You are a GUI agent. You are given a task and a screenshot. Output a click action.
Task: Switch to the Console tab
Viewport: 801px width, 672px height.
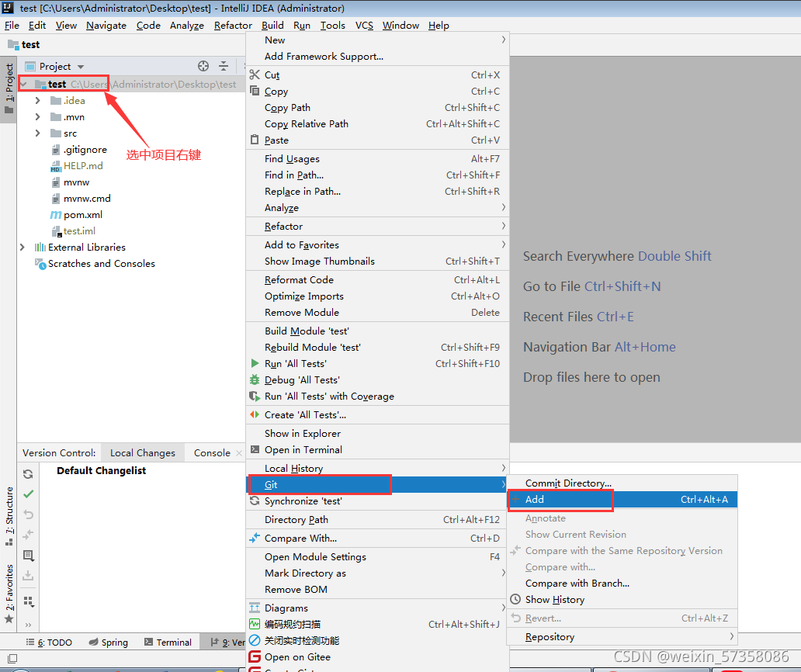point(212,453)
